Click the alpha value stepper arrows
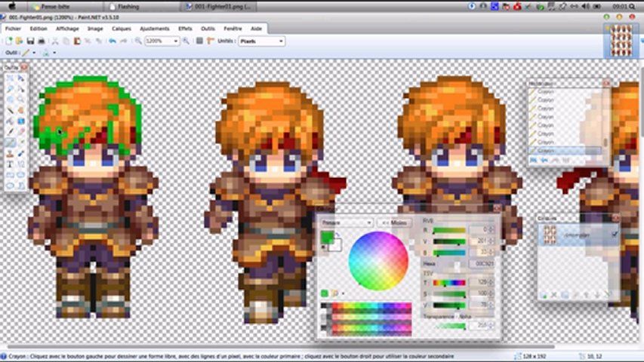Viewport: 644px width, 362px height. (x=491, y=325)
